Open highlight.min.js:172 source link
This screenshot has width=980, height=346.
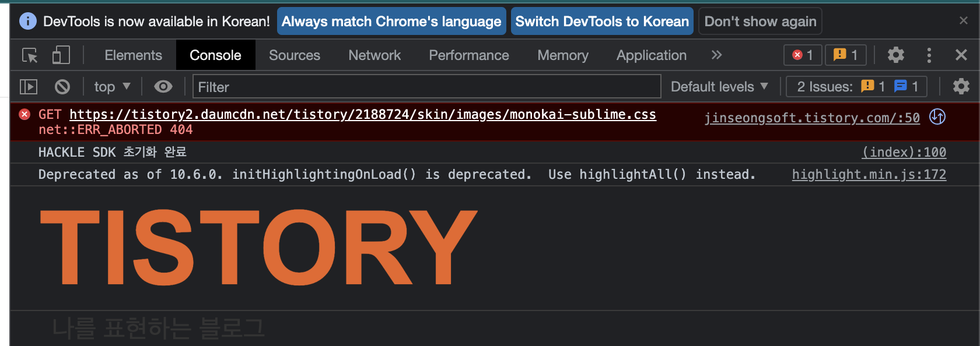[869, 174]
